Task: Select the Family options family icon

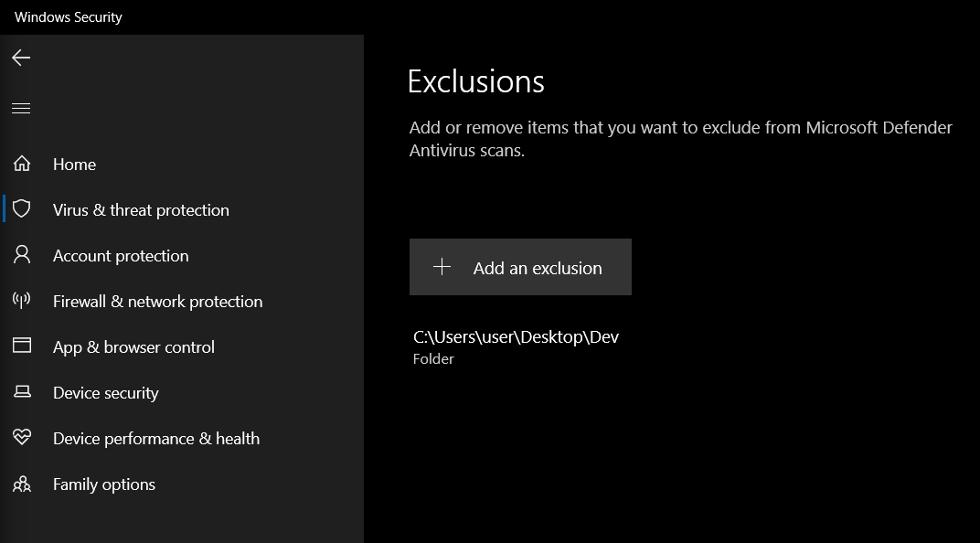Action: click(21, 484)
